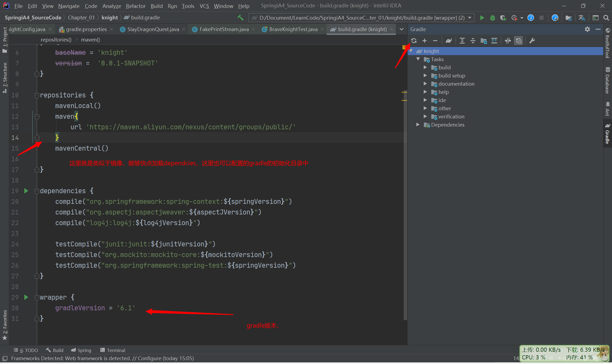The width and height of the screenshot is (612, 364).
Task: Open the TODO tool window
Action: [x=26, y=350]
